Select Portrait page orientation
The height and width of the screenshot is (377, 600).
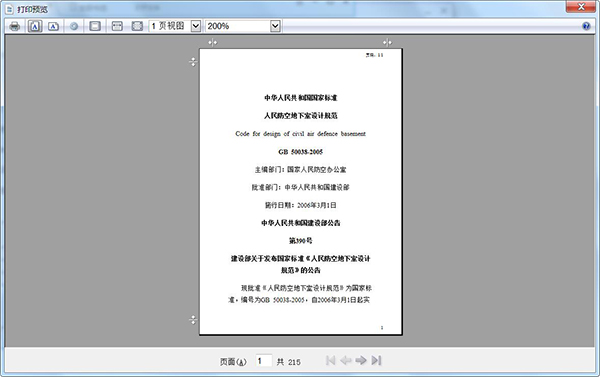[35, 26]
